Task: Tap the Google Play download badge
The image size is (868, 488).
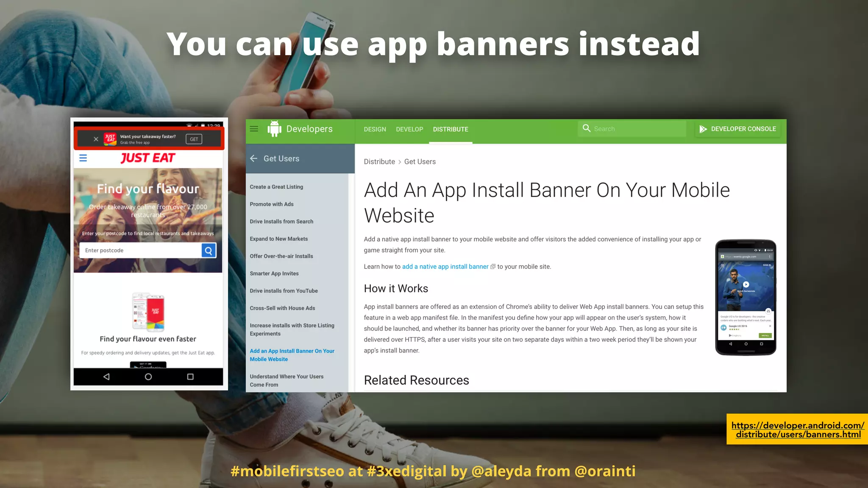Action: (x=148, y=365)
